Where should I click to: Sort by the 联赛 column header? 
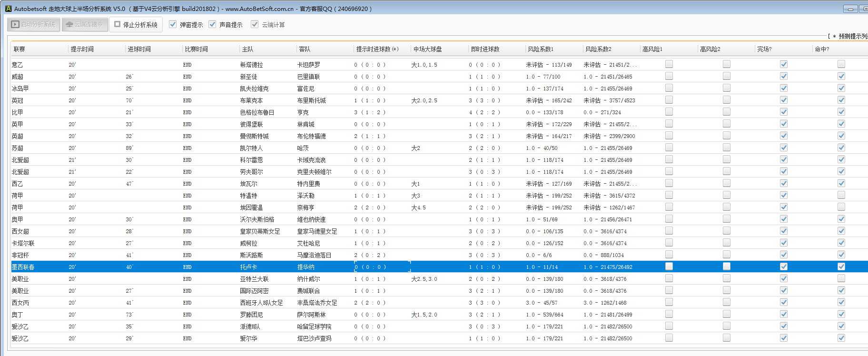(19, 49)
